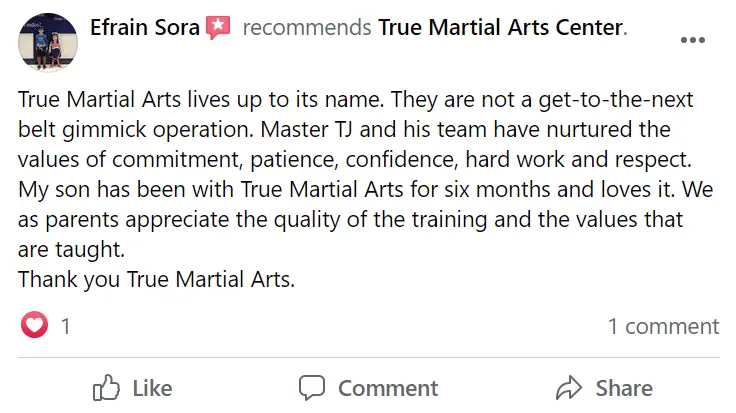This screenshot has height=413, width=736.
Task: Select the Comment text label
Action: tap(388, 388)
